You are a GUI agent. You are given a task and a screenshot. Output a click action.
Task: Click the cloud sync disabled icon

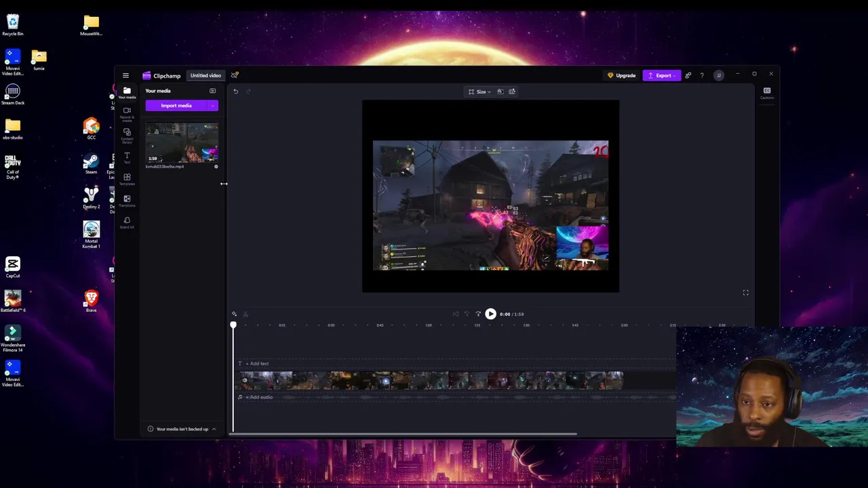235,75
